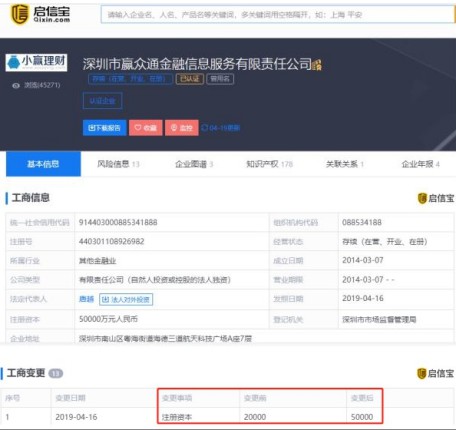Download the company report (下载报告)
The image size is (456, 430).
coord(105,128)
